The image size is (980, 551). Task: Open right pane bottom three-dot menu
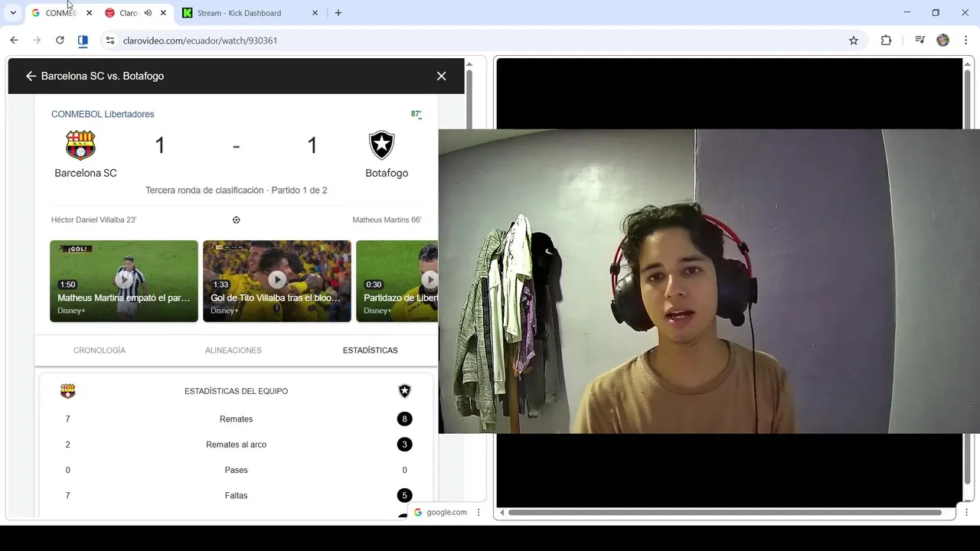coord(966,513)
